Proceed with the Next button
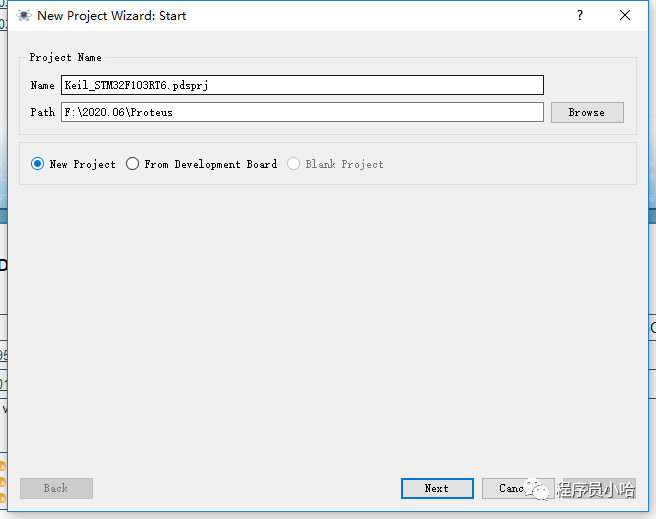656x519 pixels. 437,488
